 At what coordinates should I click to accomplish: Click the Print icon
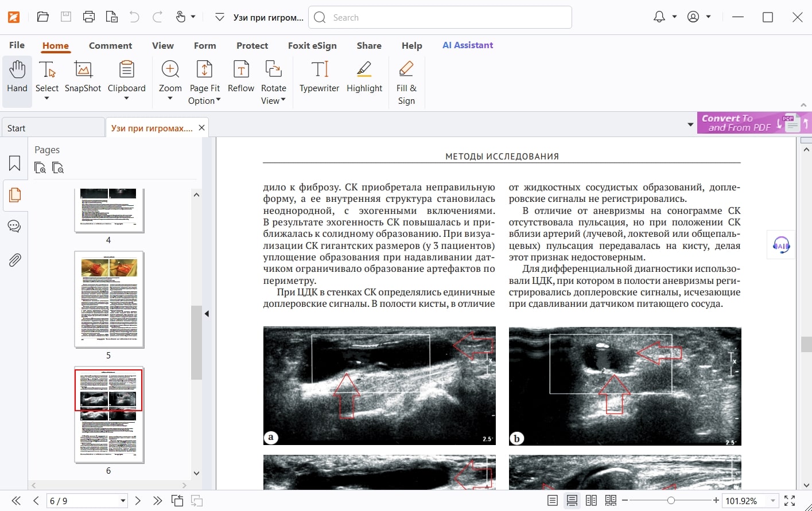pos(89,17)
